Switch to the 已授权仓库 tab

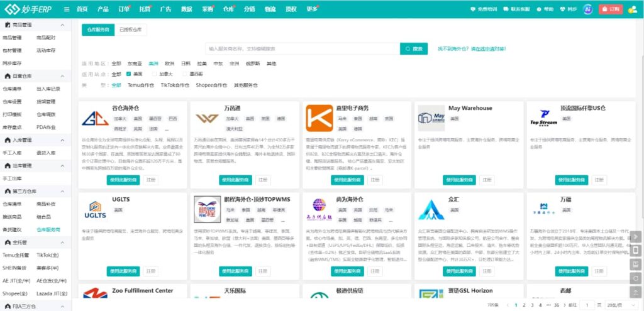pyautogui.click(x=130, y=30)
